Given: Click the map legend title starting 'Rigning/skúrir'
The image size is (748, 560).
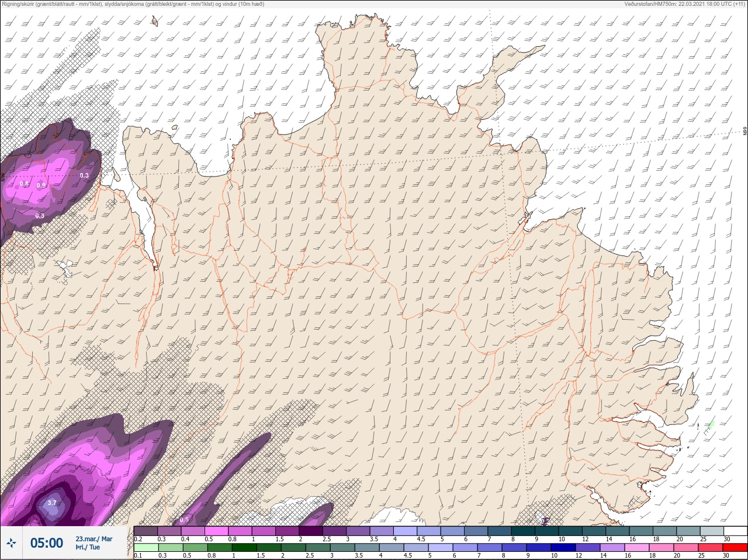Looking at the screenshot, I should (x=133, y=4).
